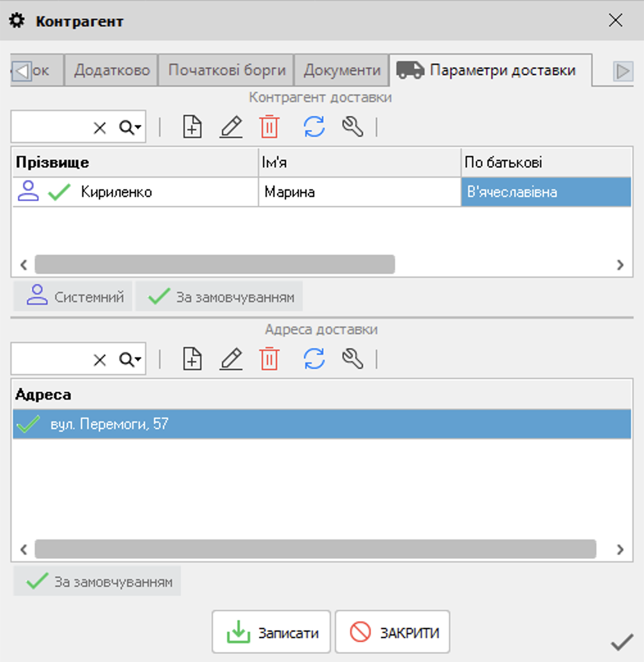Click person icon in Кириленко row

[28, 191]
